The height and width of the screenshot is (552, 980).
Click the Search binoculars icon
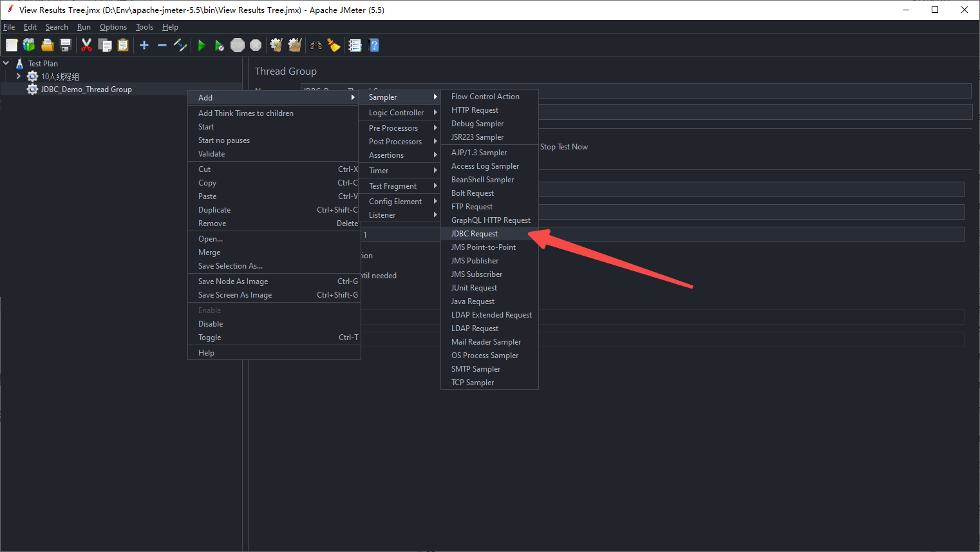tap(316, 45)
